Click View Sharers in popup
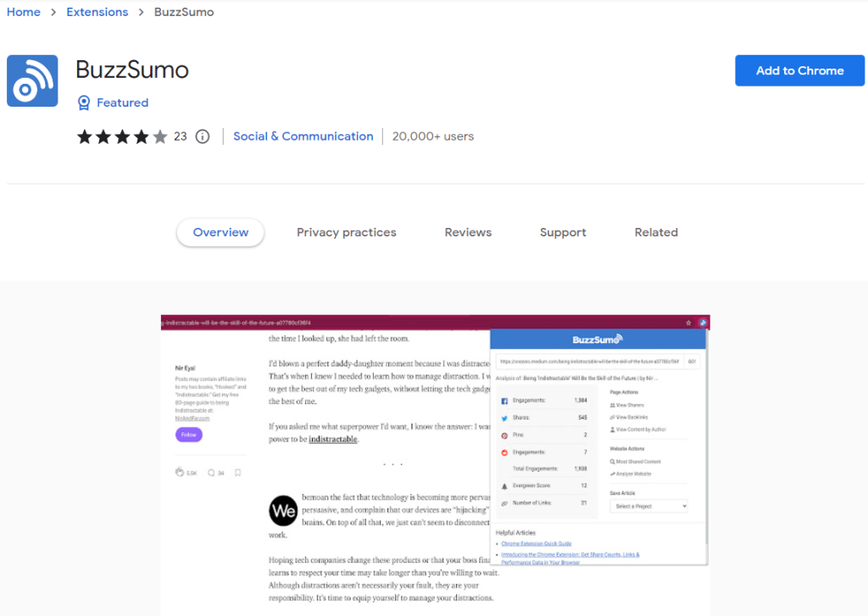The width and height of the screenshot is (868, 616). 626,405
